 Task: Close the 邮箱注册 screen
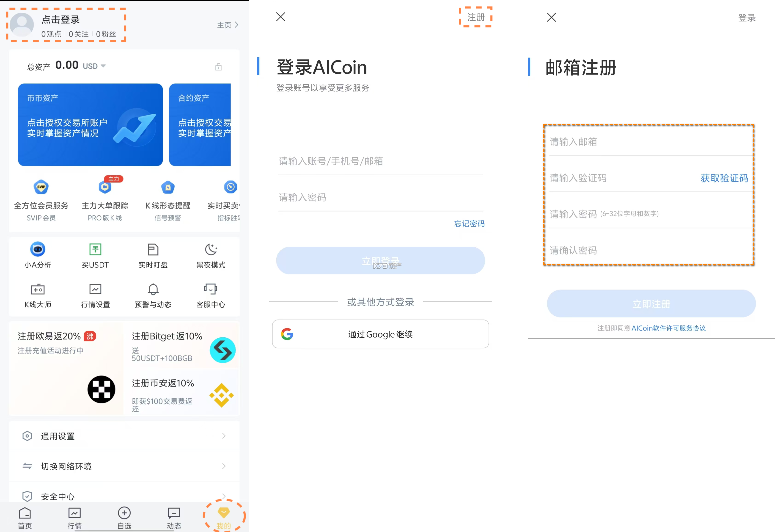coord(552,17)
